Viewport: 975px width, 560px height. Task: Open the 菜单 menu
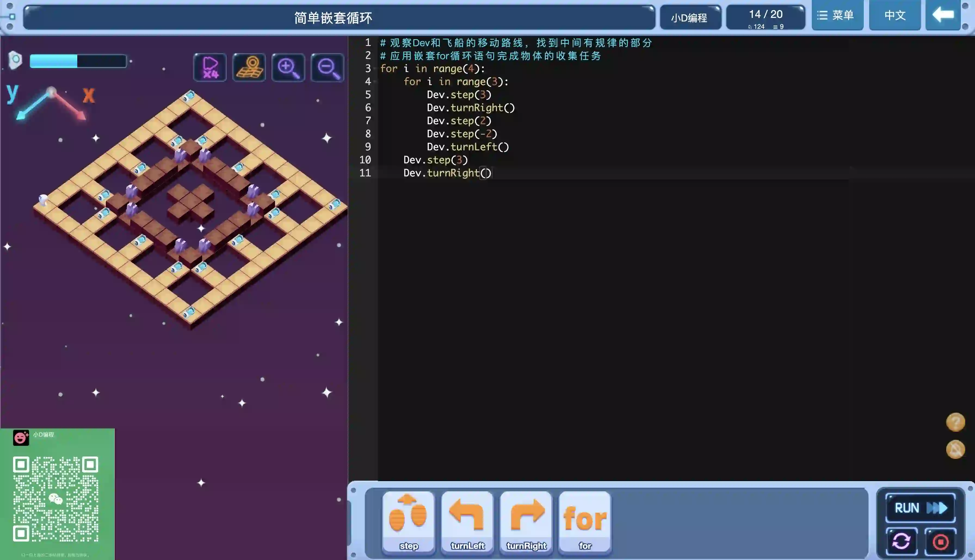point(837,15)
